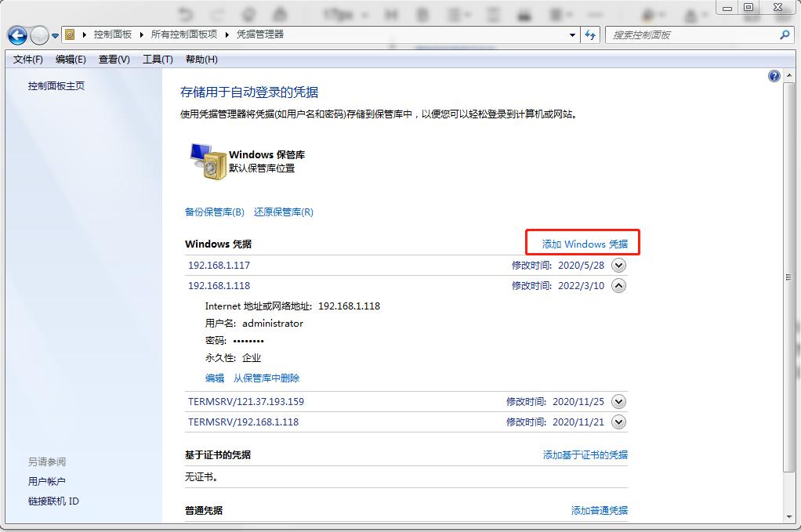Click the vertical scrollbar thumb
This screenshot has height=532, width=801.
pos(788,277)
